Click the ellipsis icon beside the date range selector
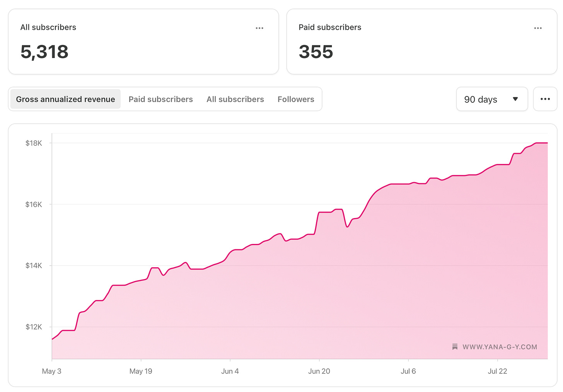The height and width of the screenshot is (392, 563). (x=545, y=99)
